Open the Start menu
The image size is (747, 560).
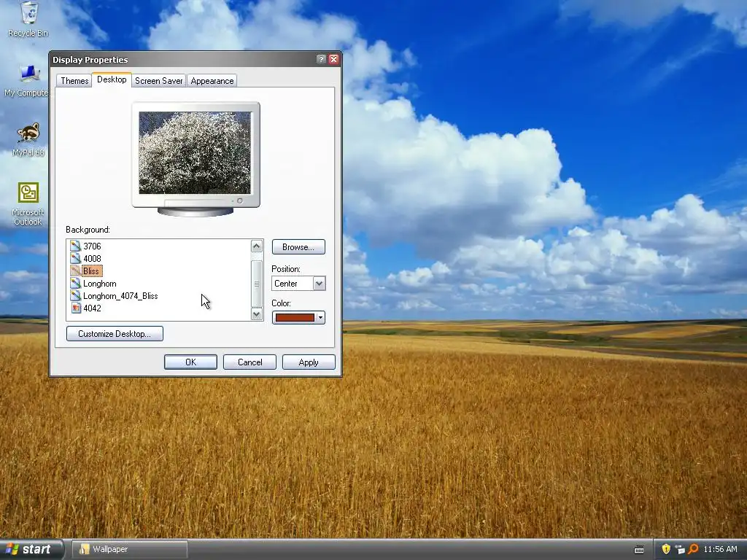[x=31, y=549]
